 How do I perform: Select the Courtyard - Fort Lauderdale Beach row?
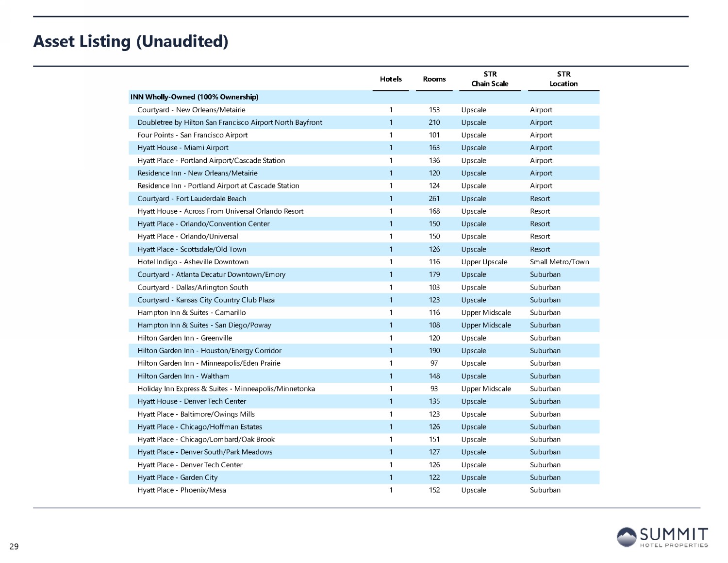192,199
